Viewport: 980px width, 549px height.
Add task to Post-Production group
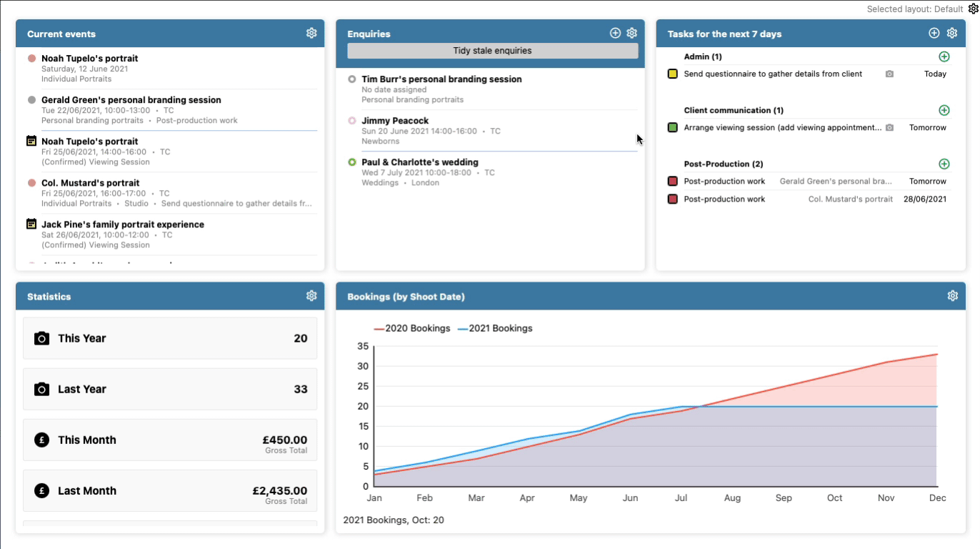(944, 164)
